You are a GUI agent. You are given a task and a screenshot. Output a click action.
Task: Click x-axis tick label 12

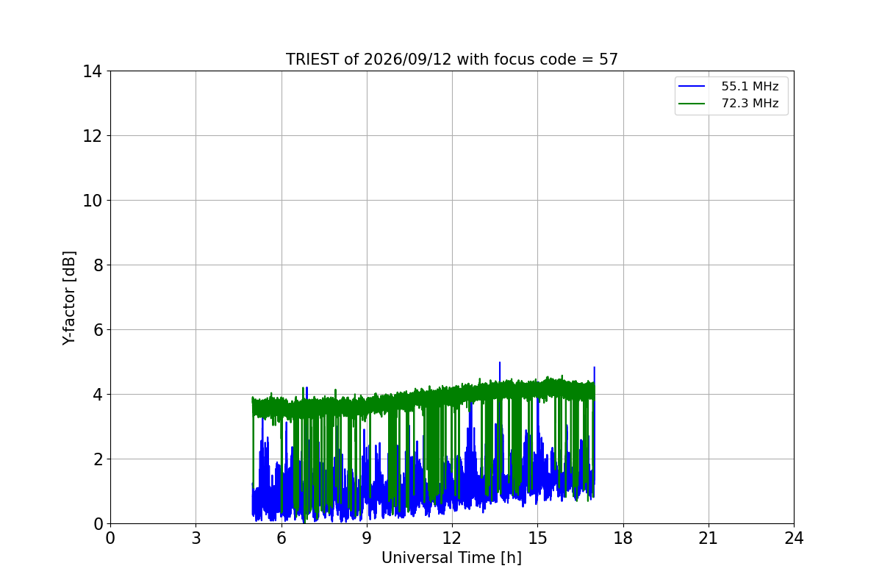[452, 538]
